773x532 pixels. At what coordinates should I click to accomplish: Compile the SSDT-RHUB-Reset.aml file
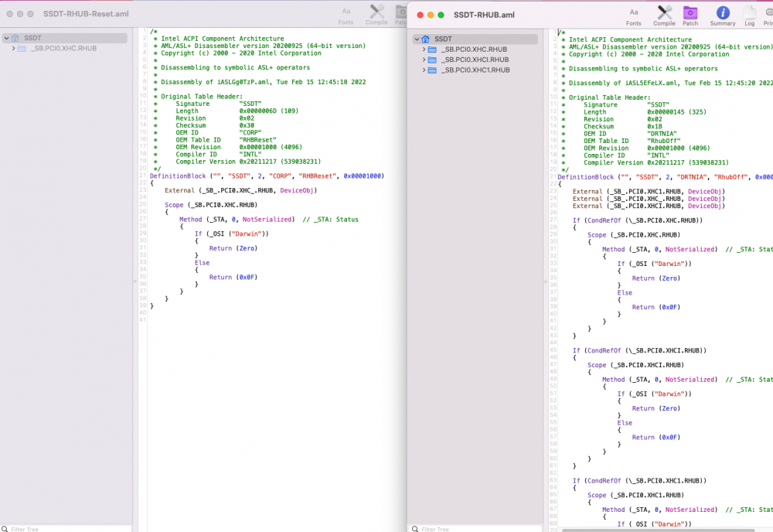pos(376,15)
